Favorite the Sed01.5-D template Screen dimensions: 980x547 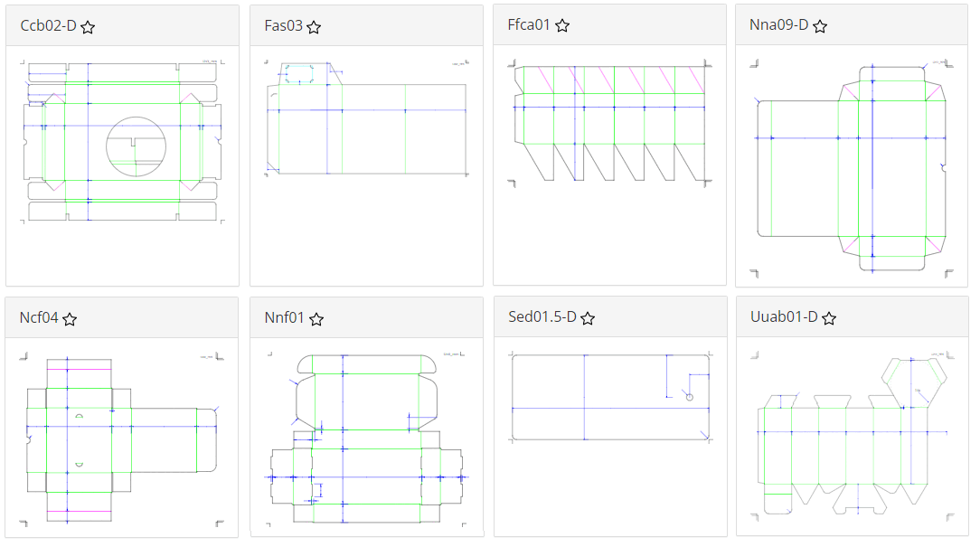(x=588, y=318)
